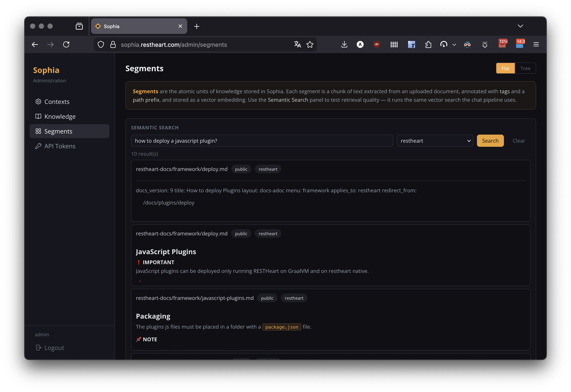The width and height of the screenshot is (571, 392).
Task: Open the browser tab list chevron
Action: [520, 26]
